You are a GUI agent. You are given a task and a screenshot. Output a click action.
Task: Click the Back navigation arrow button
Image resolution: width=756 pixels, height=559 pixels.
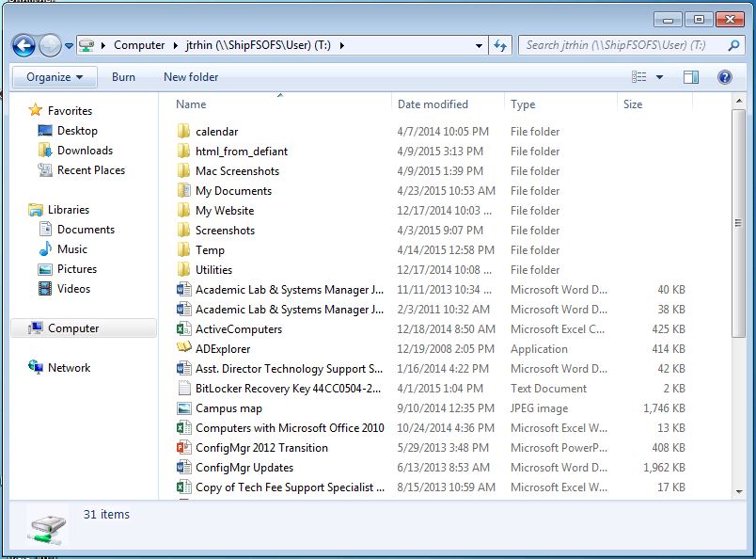[x=24, y=45]
